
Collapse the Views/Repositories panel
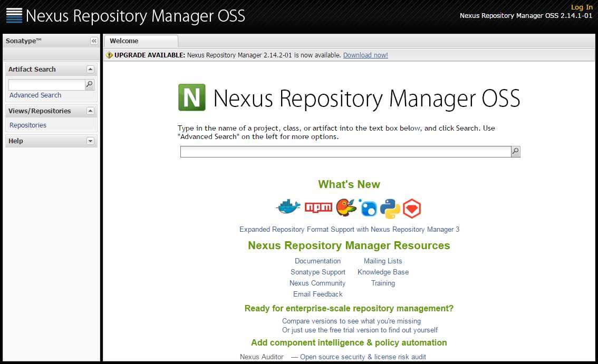click(90, 111)
